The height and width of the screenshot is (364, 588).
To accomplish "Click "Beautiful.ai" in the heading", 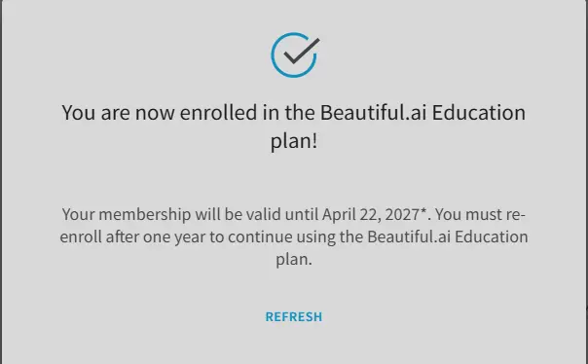I will pos(373,113).
